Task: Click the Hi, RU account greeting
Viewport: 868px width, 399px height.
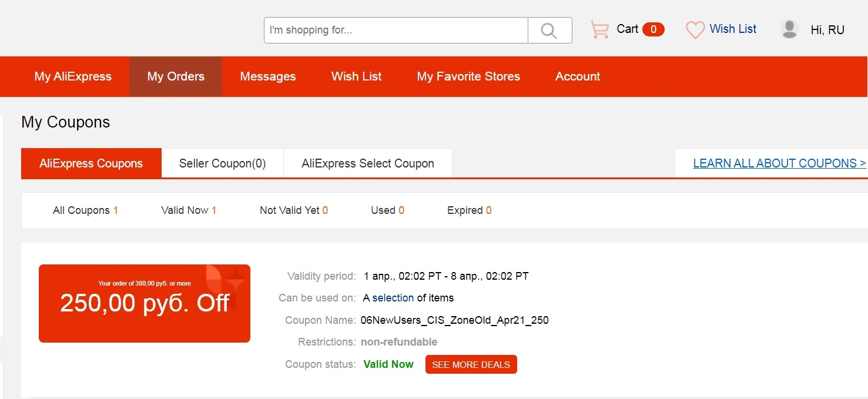Action: (x=827, y=30)
